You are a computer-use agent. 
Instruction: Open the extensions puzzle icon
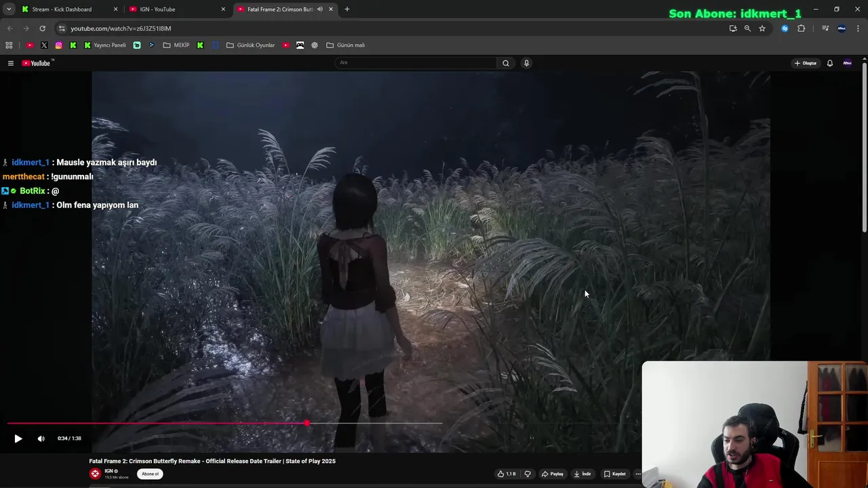point(802,28)
